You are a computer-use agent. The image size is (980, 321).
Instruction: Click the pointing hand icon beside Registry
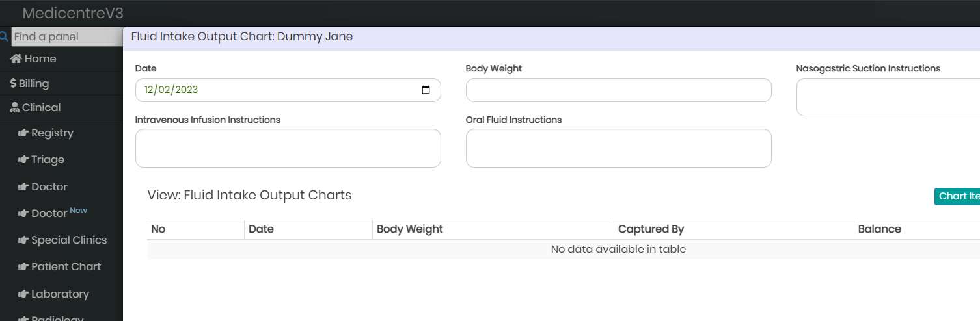pyautogui.click(x=24, y=133)
